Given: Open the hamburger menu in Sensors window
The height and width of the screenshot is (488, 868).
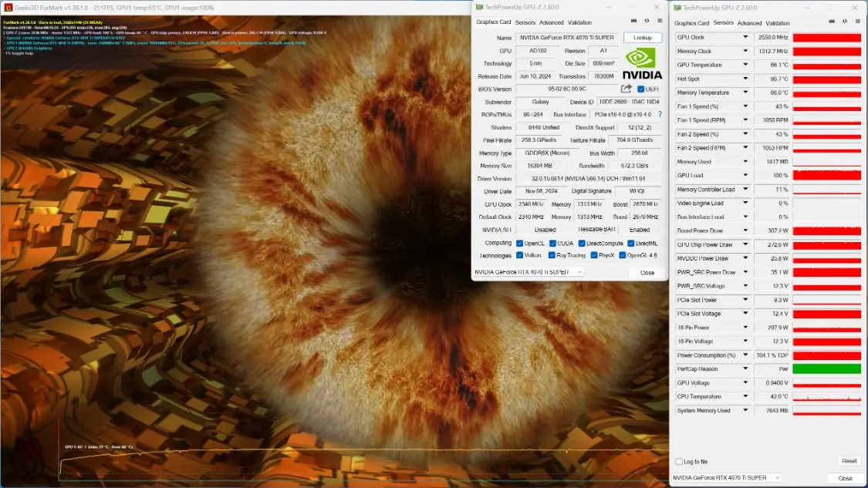Looking at the screenshot, I should click(x=857, y=22).
